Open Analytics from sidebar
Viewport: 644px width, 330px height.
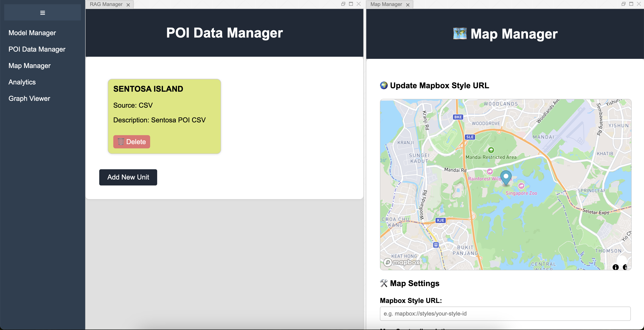22,82
